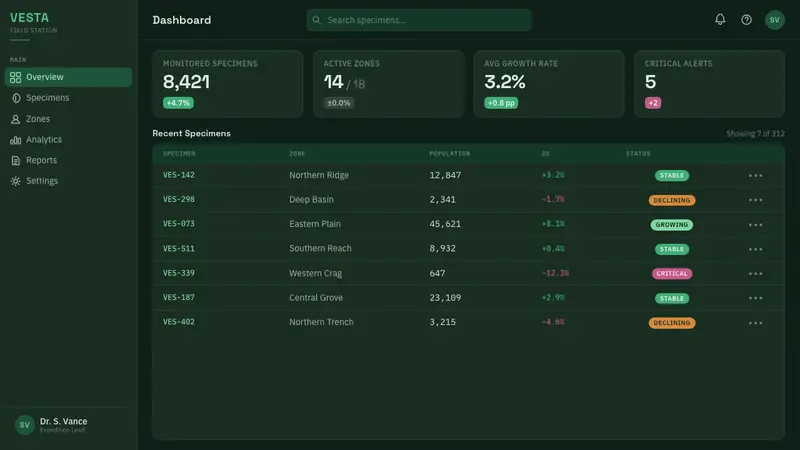Open row actions for VES-187
This screenshot has width=800, height=450.
coord(755,298)
